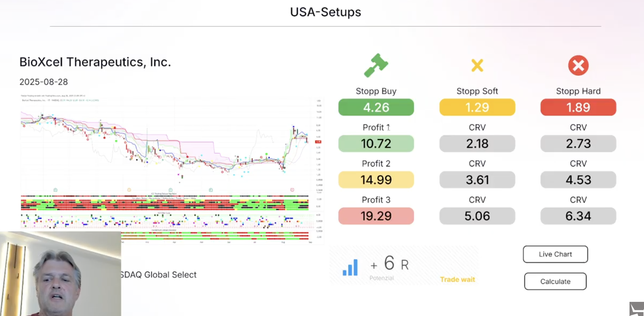644x316 pixels.
Task: Select the red Stopp Hard 1.89 value
Action: coord(578,107)
